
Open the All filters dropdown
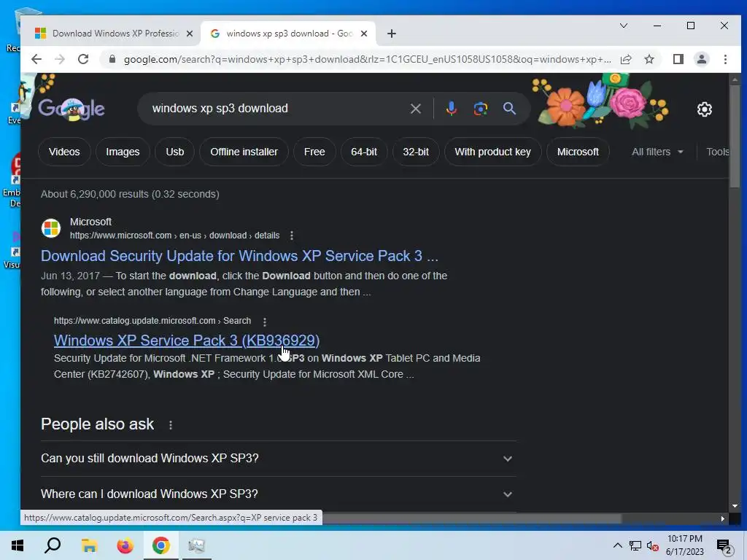coord(657,152)
